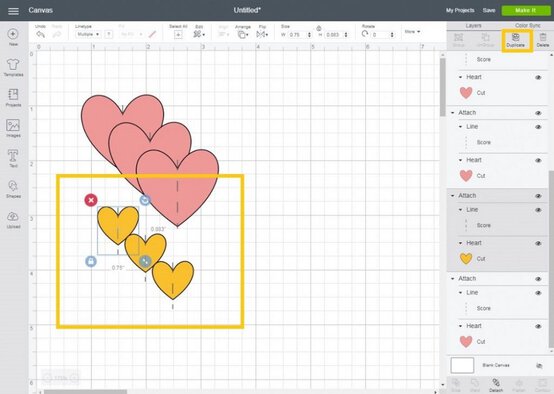
Task: Hide the bottom-most Attach group
Action: tap(538, 279)
